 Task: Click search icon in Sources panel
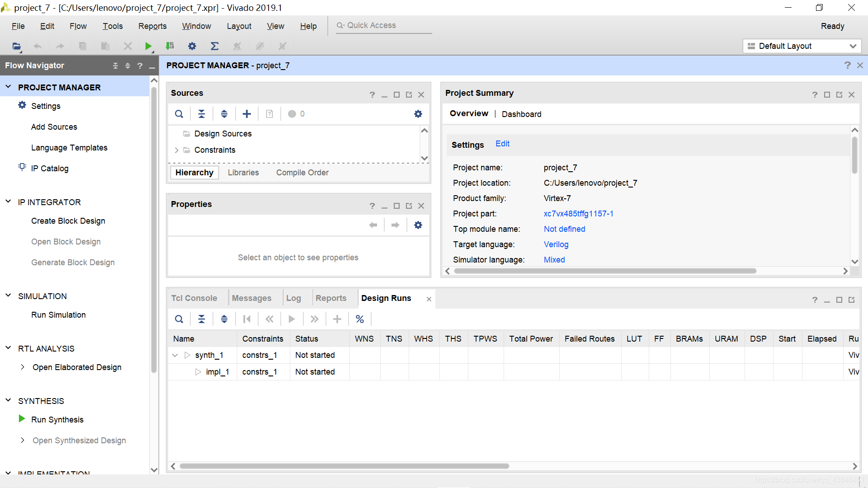coord(179,114)
